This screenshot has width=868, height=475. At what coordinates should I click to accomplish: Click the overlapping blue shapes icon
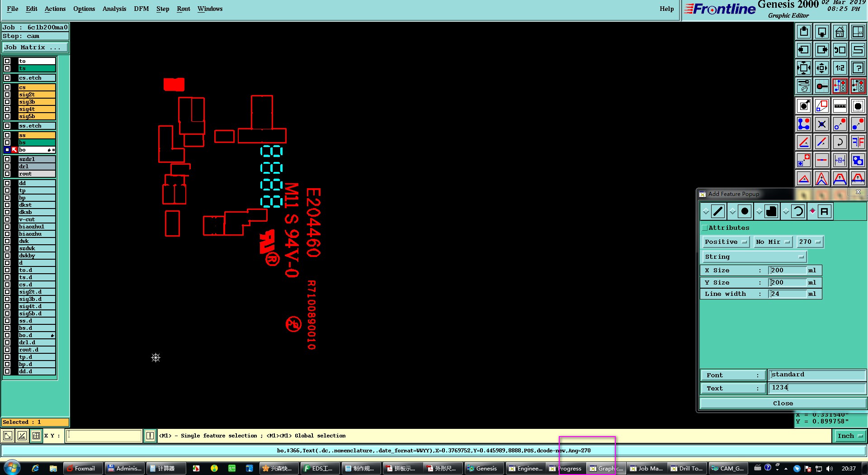tap(858, 161)
